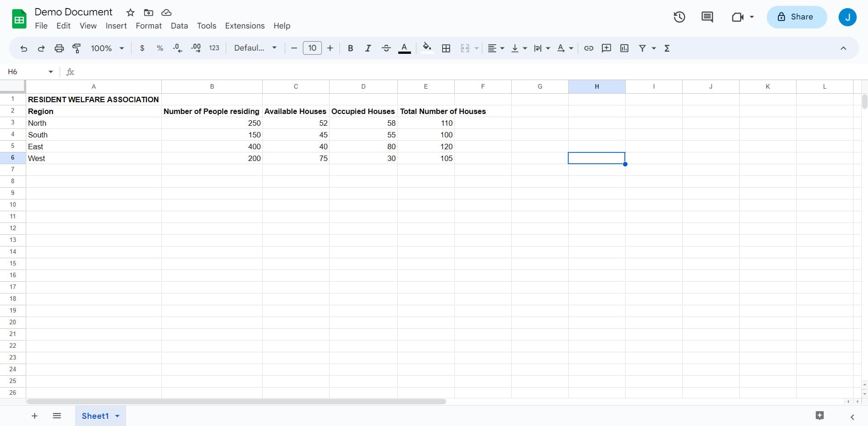
Task: Click the Insert chart icon
Action: (x=624, y=48)
